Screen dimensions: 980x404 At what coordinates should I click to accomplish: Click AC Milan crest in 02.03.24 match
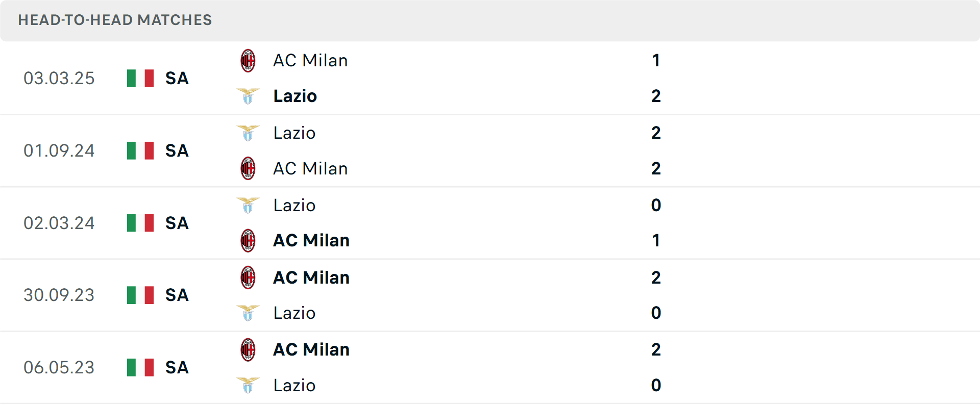click(248, 241)
